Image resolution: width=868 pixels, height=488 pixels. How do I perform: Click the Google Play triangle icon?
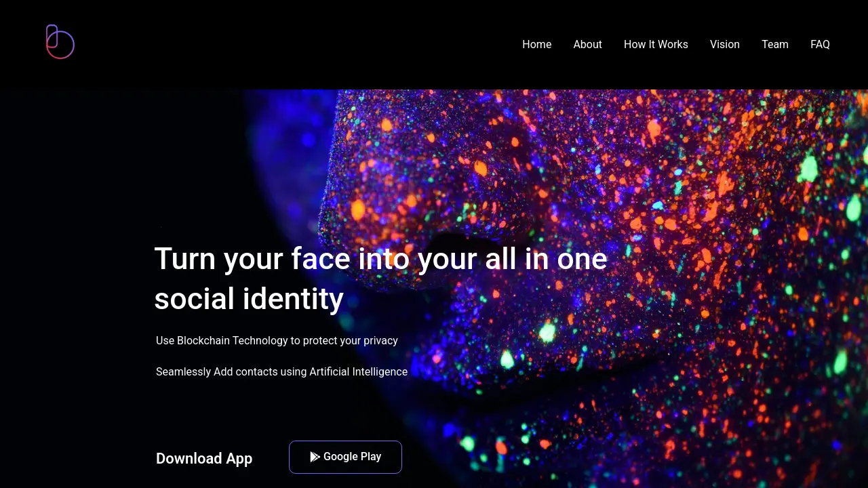(x=315, y=457)
